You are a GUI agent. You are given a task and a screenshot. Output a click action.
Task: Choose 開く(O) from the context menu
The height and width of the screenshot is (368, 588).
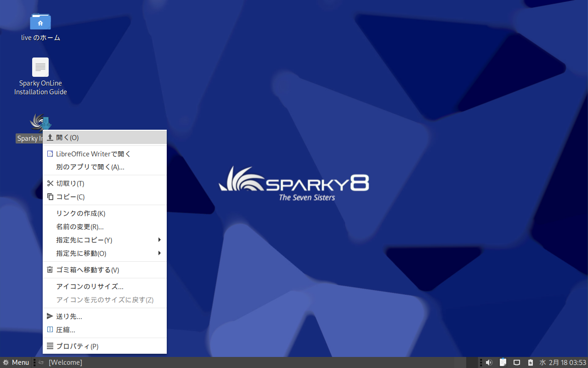[x=105, y=138]
